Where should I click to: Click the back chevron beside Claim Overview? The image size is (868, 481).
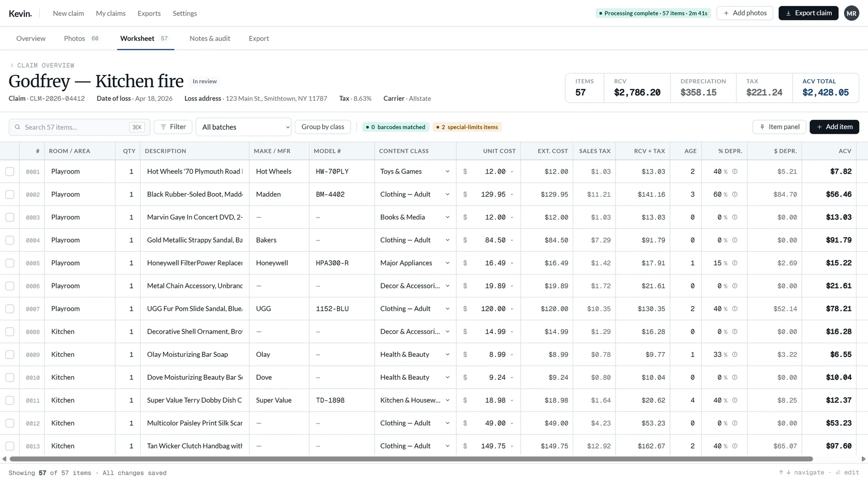pos(12,65)
